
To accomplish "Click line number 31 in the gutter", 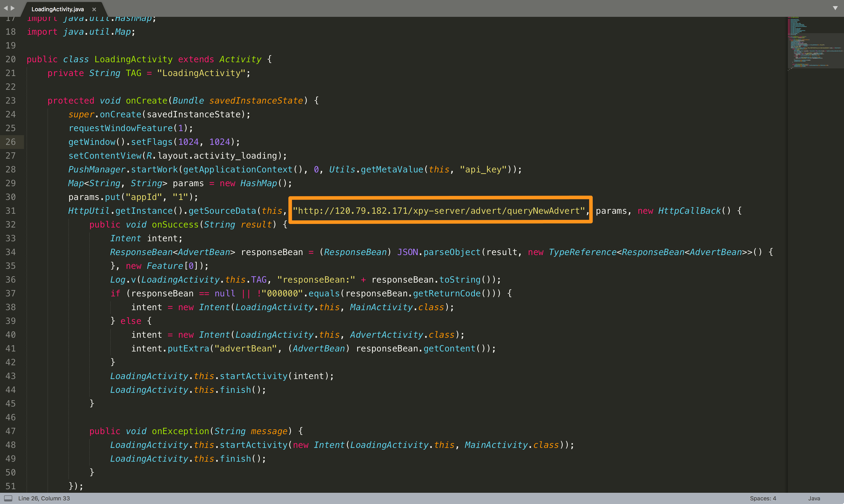I will (10, 211).
